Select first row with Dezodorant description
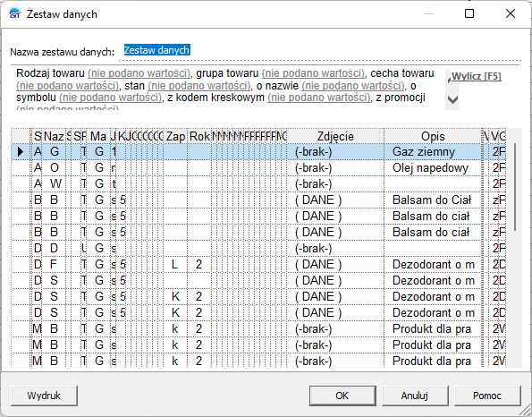532x417 pixels. point(258,265)
